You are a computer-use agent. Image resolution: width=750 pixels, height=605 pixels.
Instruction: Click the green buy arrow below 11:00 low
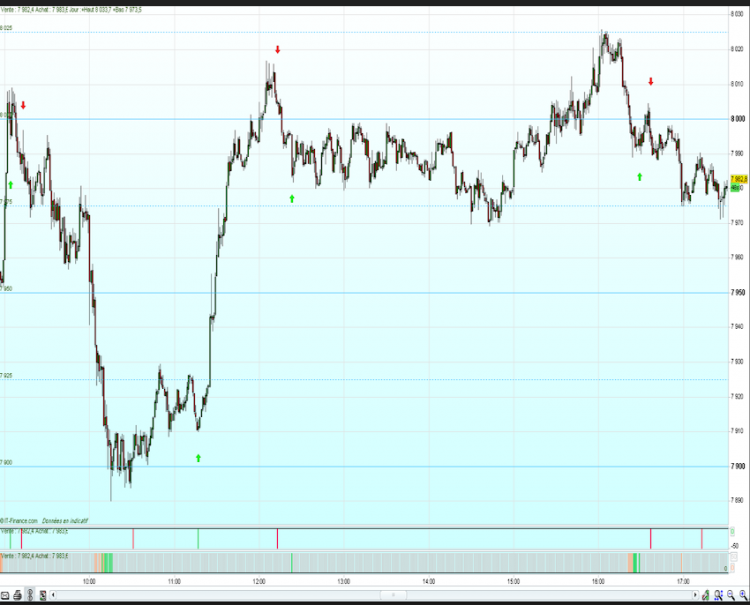tap(199, 458)
